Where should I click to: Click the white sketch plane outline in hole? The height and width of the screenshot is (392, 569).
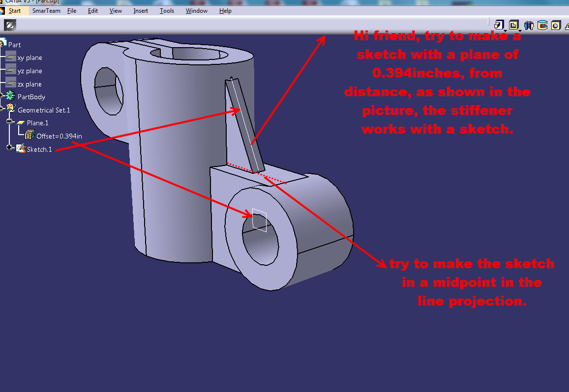(x=260, y=220)
